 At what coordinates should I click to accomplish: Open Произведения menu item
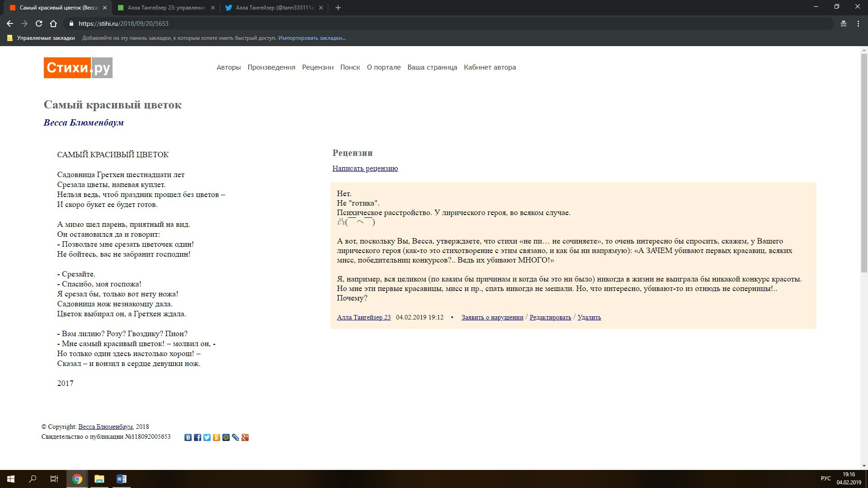271,67
